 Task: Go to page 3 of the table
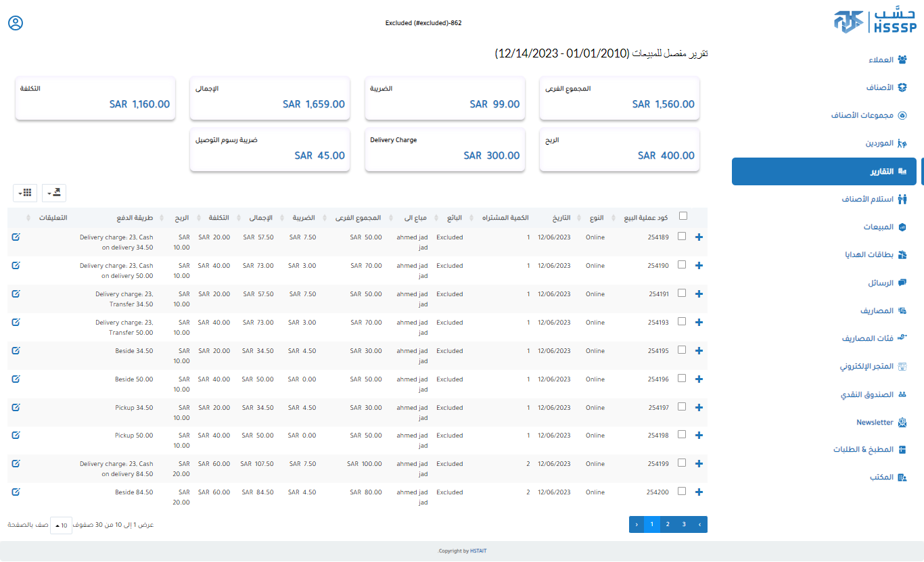click(684, 524)
